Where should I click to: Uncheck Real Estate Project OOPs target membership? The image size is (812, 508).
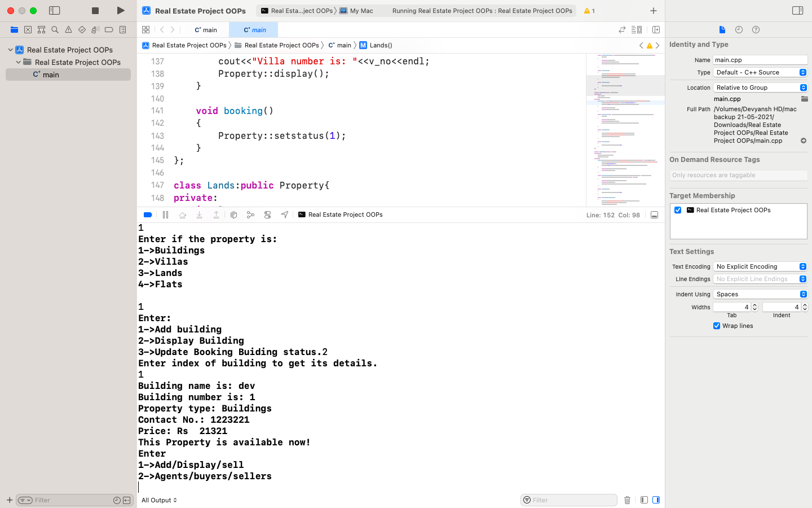click(x=677, y=209)
